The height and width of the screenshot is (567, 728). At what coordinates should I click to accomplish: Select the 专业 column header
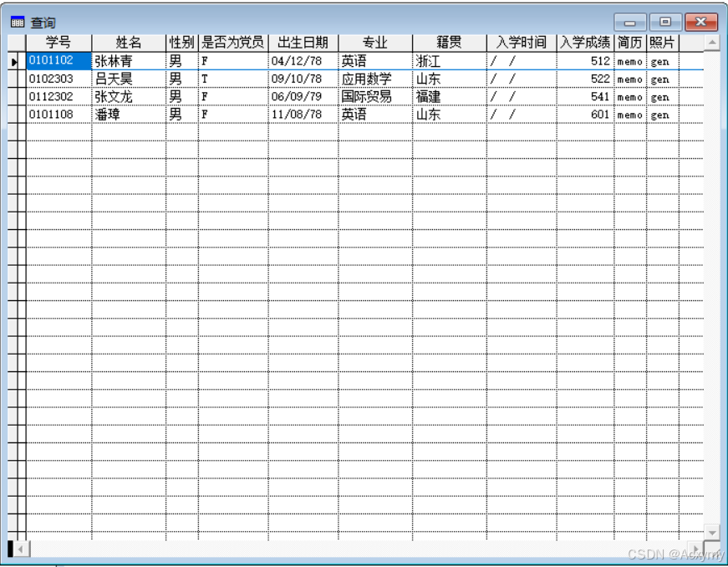click(x=375, y=43)
